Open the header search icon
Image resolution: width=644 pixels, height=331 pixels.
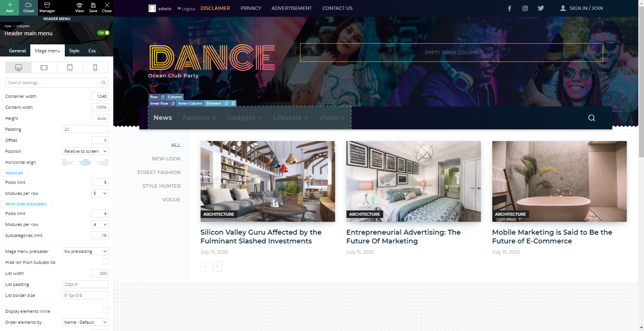click(x=592, y=118)
